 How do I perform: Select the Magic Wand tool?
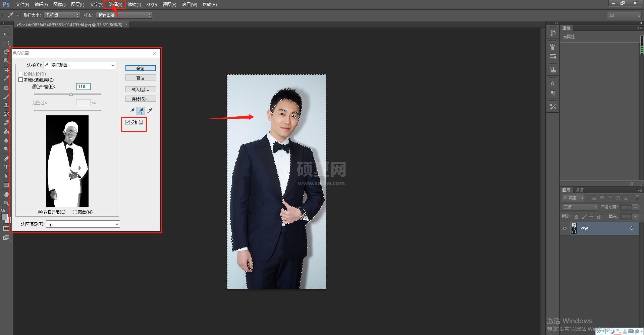(6, 61)
